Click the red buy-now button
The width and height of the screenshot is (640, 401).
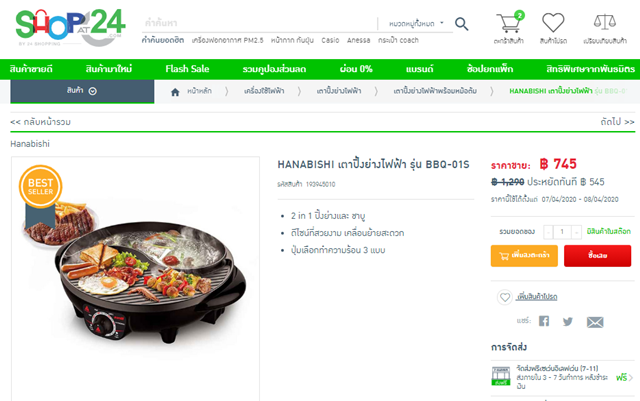pos(598,256)
